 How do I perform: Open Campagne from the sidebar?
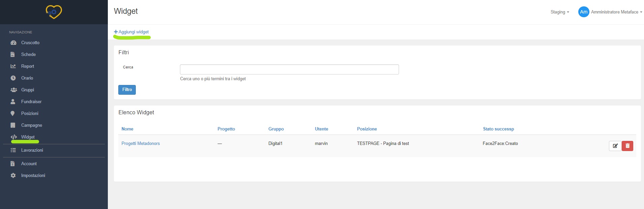click(31, 125)
